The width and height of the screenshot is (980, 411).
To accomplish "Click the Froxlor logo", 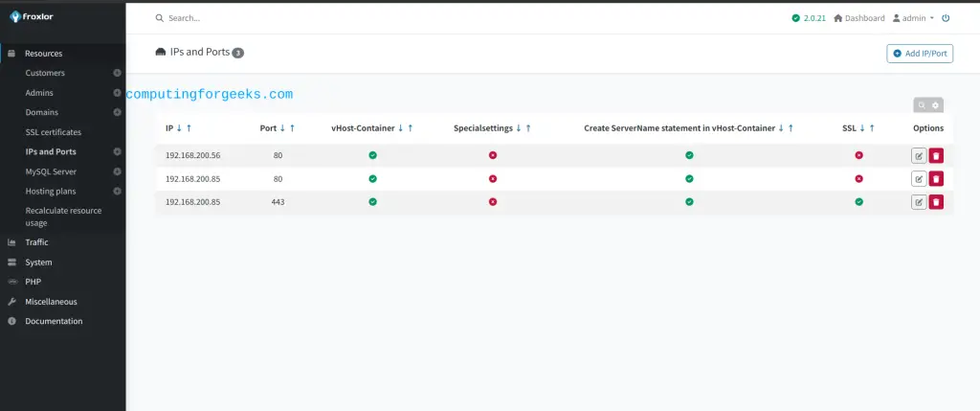I will pos(32,17).
